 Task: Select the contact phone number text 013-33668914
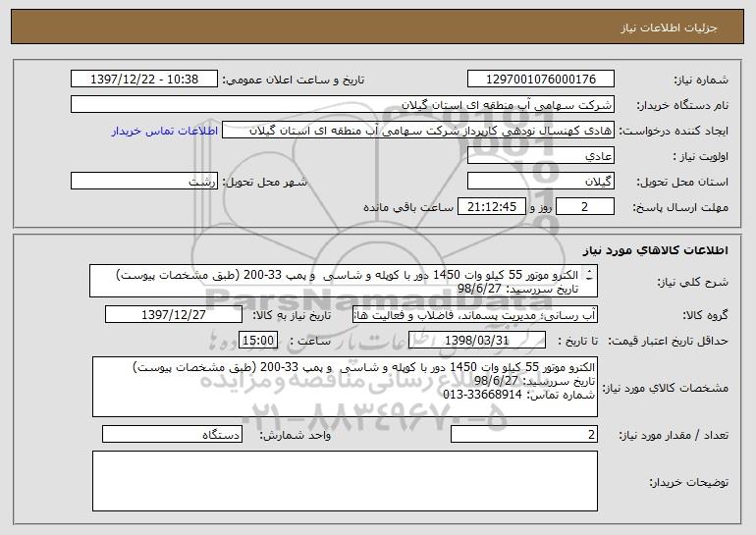pyautogui.click(x=482, y=395)
